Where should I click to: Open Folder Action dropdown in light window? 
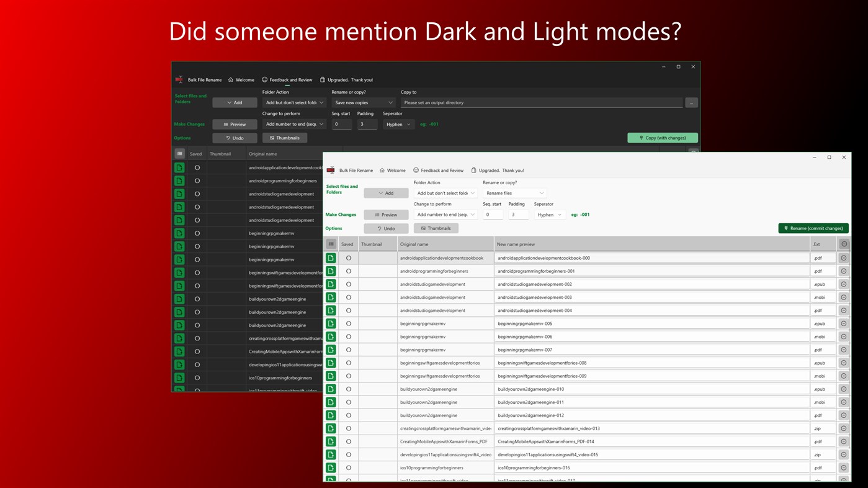(x=446, y=193)
